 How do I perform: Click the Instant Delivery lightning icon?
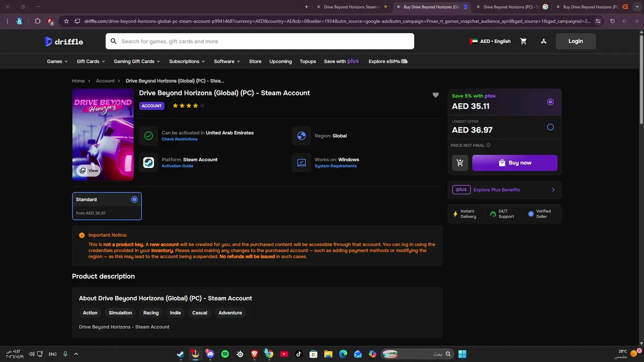click(455, 214)
